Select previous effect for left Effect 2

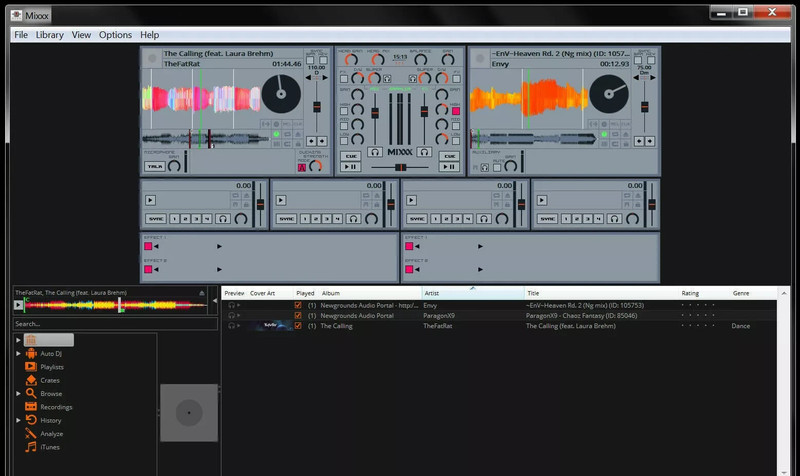click(x=156, y=269)
